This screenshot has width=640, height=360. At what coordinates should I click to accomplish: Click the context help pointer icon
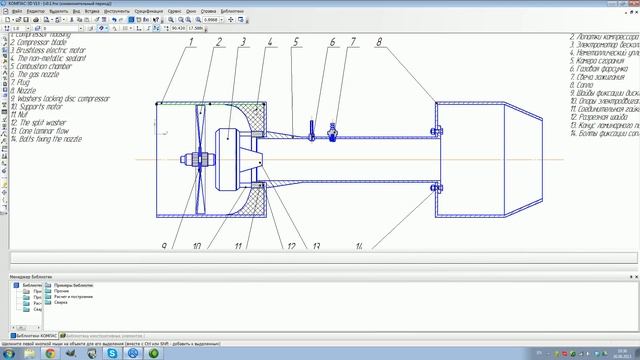pyautogui.click(x=156, y=20)
